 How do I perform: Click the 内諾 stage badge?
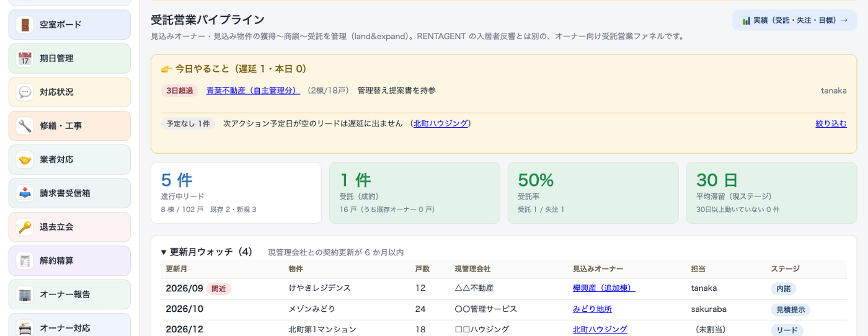[x=784, y=288]
